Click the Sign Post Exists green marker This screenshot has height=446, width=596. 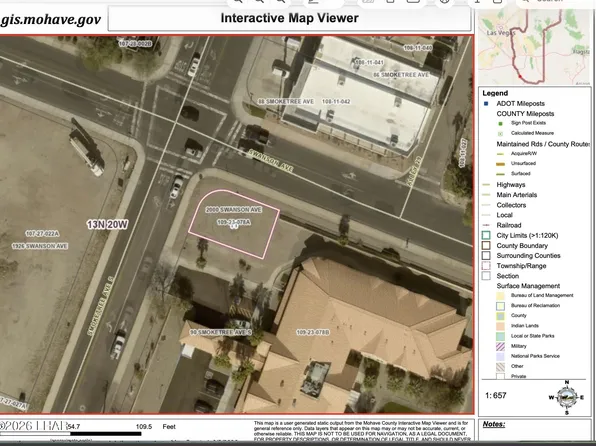point(500,123)
